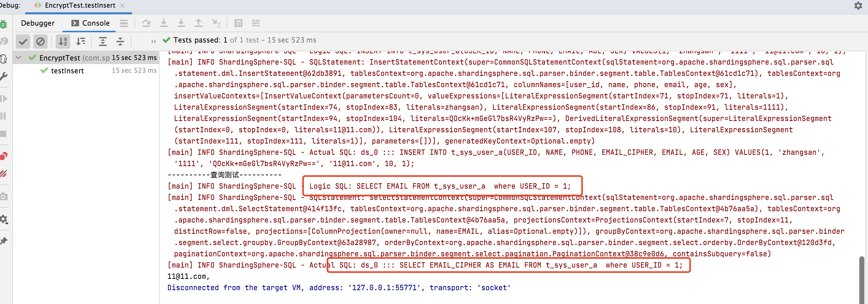Click the Trace Current Stream Chain icon
The width and height of the screenshot is (868, 304).
point(256,23)
